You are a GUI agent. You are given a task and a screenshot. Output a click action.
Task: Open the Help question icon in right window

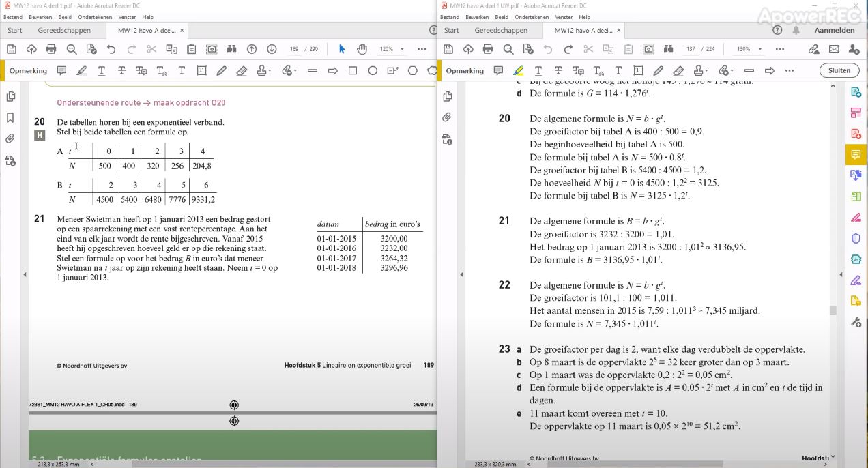[777, 30]
